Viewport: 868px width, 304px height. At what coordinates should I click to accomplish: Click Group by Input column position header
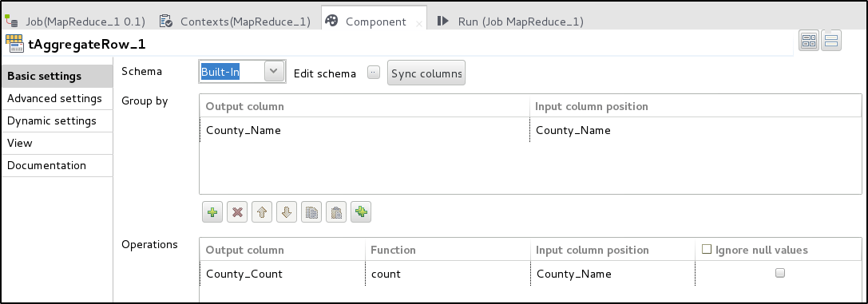(x=696, y=106)
